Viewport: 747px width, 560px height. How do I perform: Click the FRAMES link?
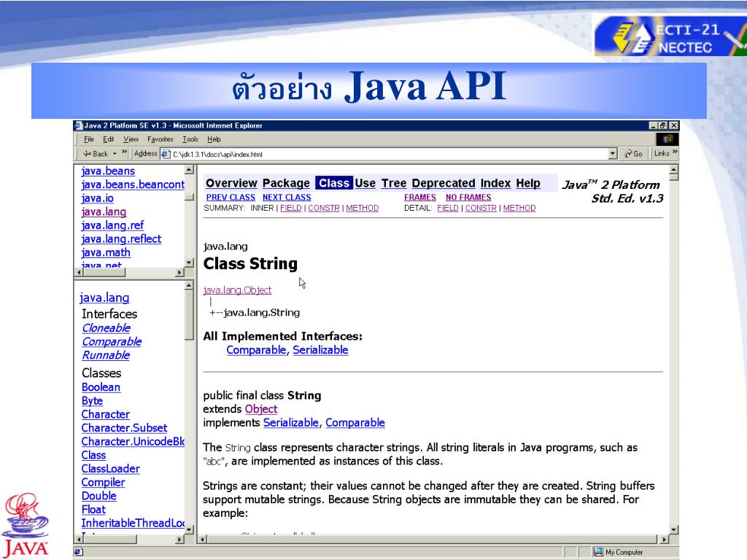420,197
